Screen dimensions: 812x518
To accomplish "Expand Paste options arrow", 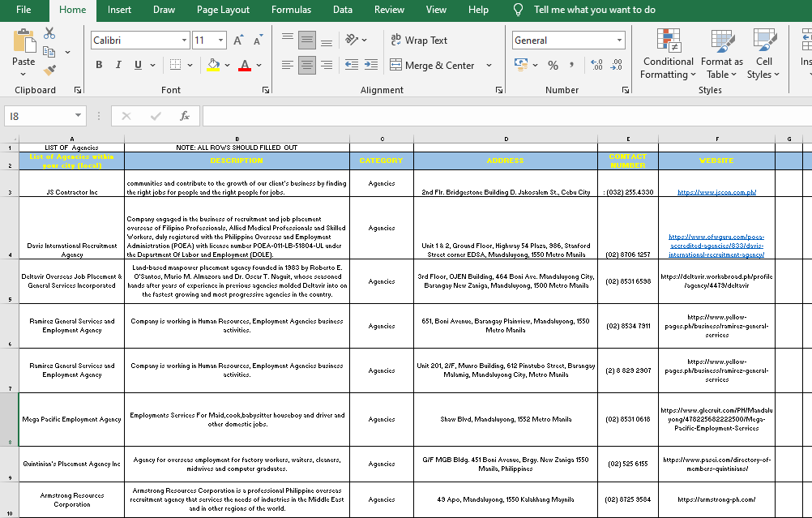I will tap(24, 74).
